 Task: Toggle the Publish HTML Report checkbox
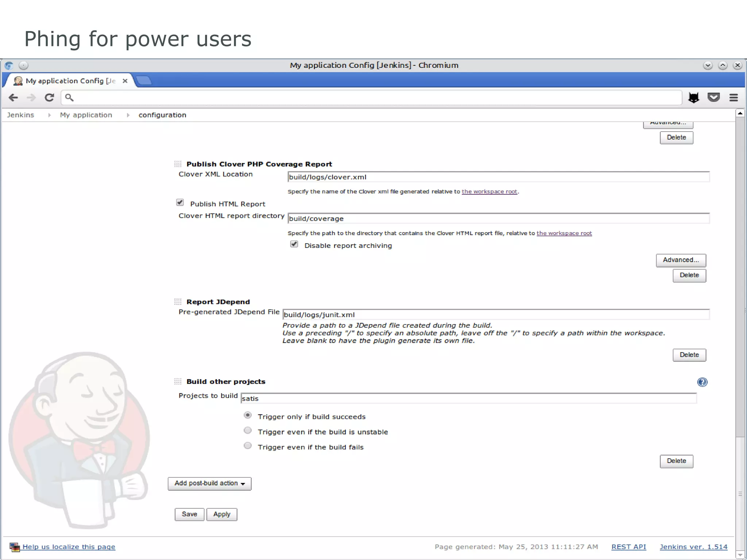(180, 202)
